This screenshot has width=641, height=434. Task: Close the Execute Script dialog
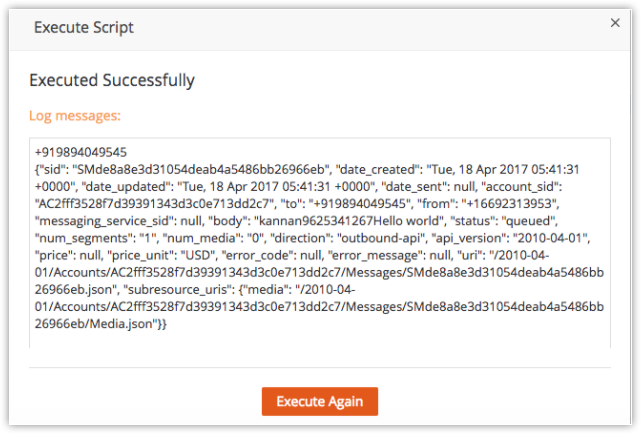[615, 23]
